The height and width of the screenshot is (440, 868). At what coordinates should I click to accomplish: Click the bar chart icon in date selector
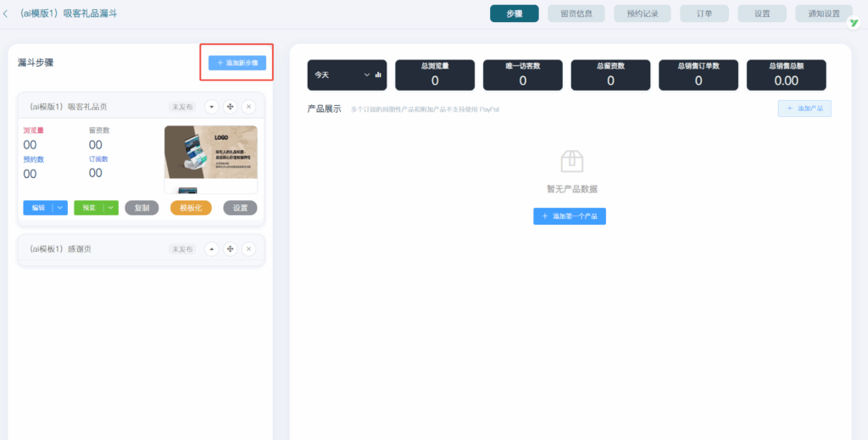(x=378, y=75)
